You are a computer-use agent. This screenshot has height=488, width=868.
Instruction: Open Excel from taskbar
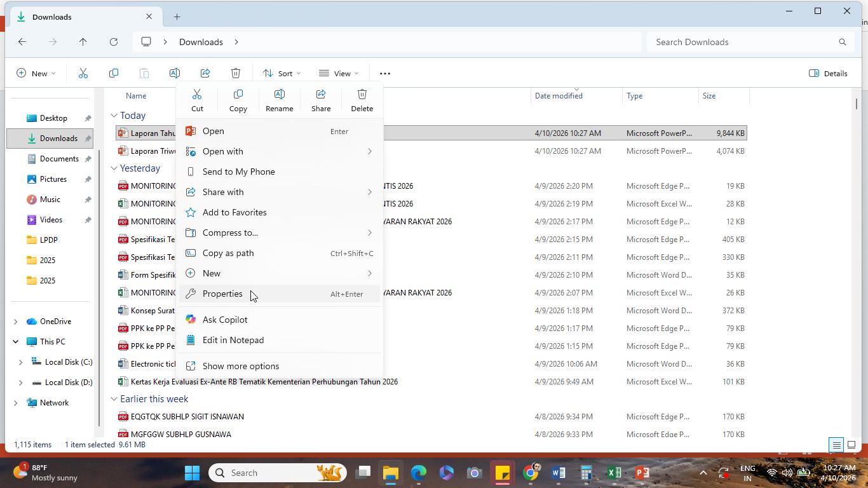click(x=614, y=473)
